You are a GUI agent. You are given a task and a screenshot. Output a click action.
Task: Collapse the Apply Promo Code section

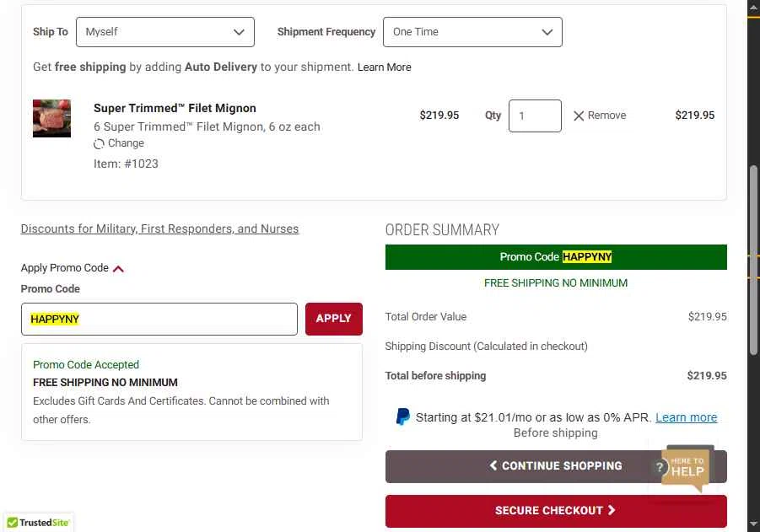click(118, 269)
